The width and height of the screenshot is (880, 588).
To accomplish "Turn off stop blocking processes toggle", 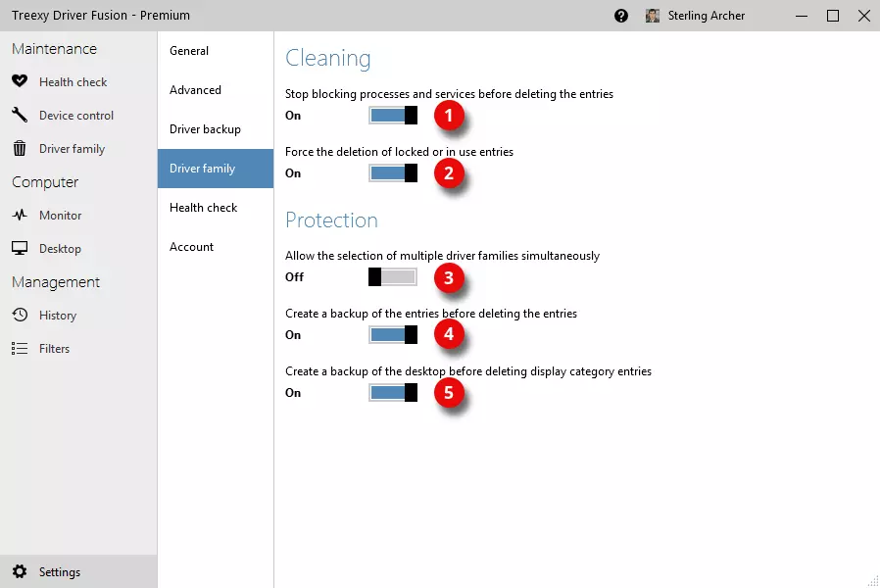I will [x=393, y=115].
